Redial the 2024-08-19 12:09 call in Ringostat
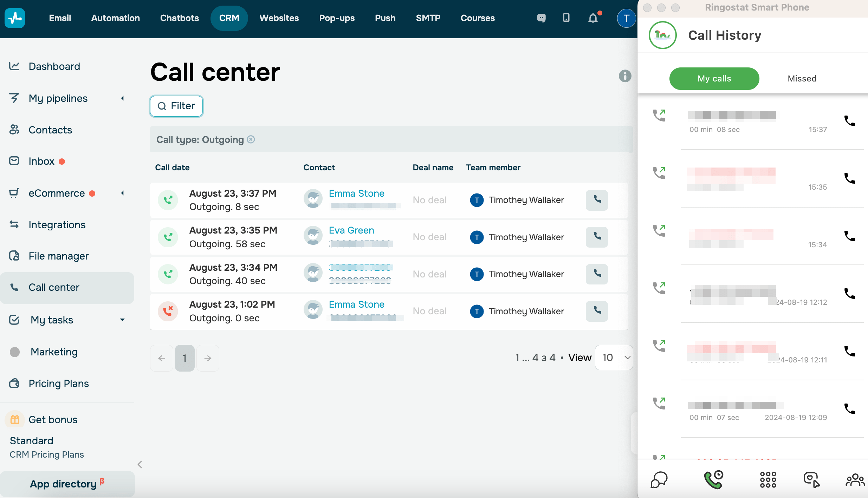Screen dimensions: 868x498 click(849, 409)
